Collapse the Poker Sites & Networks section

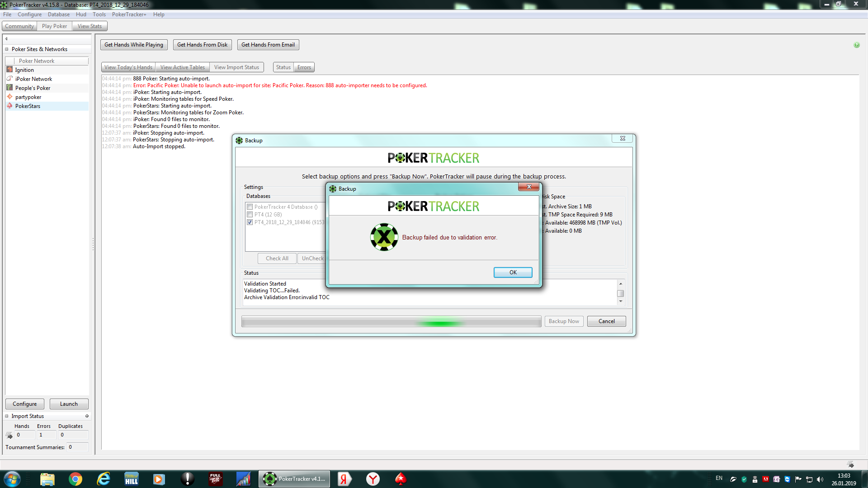(x=7, y=49)
